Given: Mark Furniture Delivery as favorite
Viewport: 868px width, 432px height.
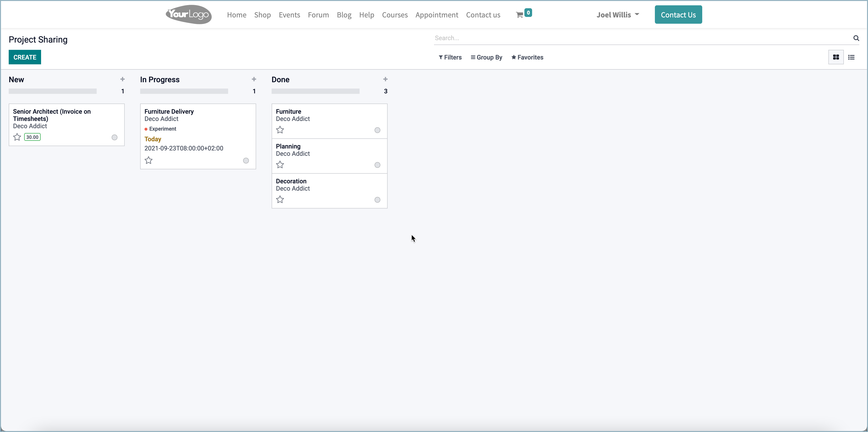Looking at the screenshot, I should [149, 160].
